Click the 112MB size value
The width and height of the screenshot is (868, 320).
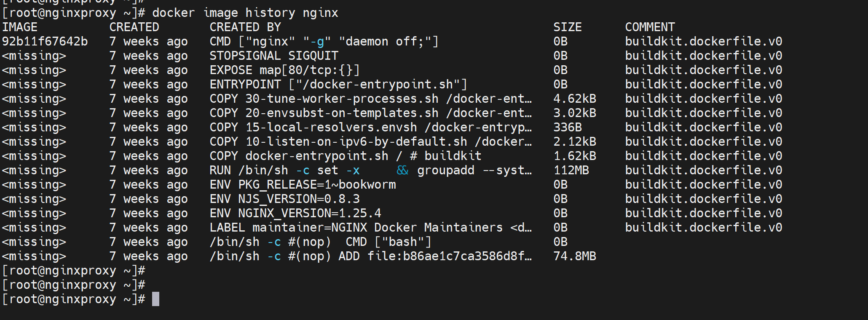(x=571, y=170)
